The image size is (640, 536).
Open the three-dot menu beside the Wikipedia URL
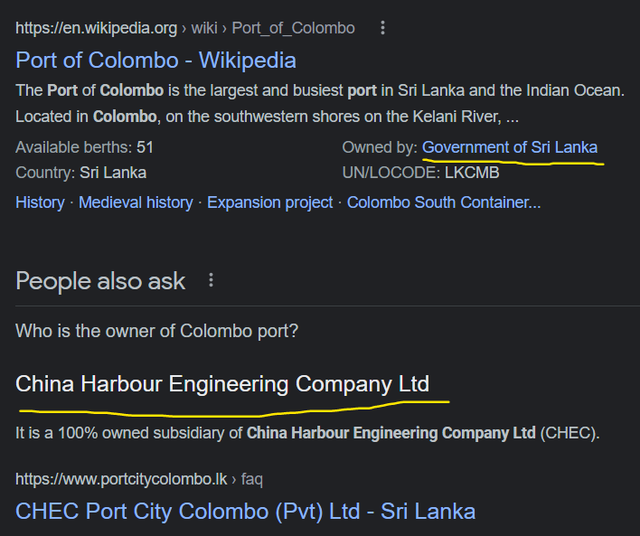pyautogui.click(x=382, y=28)
